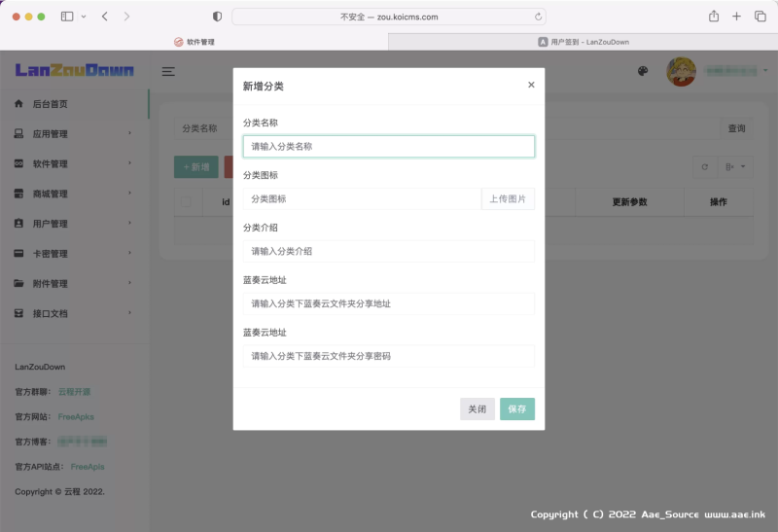This screenshot has width=778, height=532.
Task: Toggle the Safari sidebar icon
Action: click(67, 17)
